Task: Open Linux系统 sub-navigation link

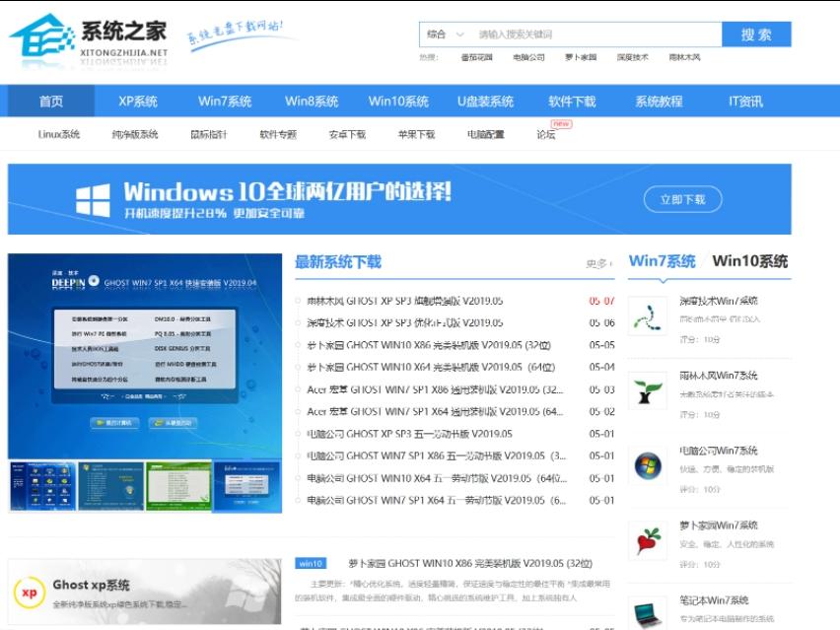Action: click(59, 134)
